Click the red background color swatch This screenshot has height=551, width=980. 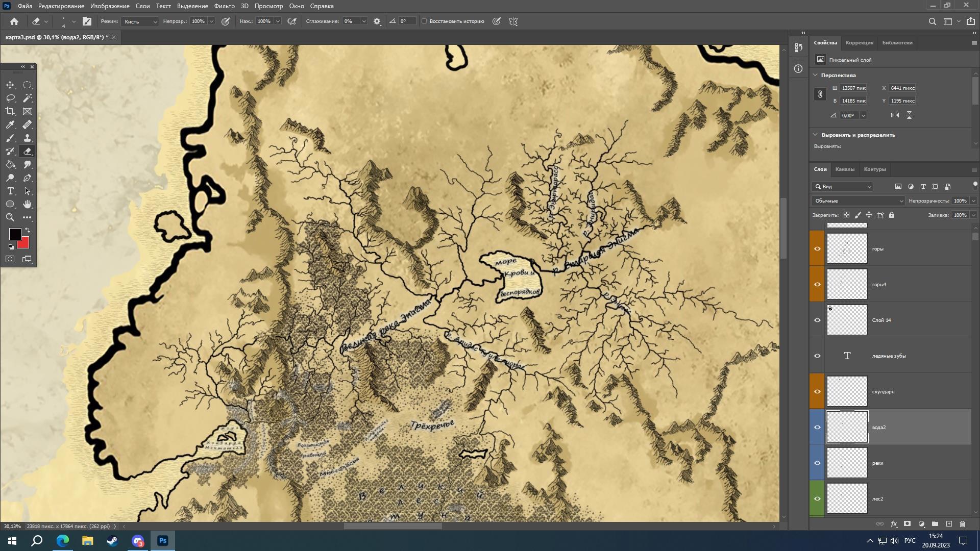click(x=24, y=244)
